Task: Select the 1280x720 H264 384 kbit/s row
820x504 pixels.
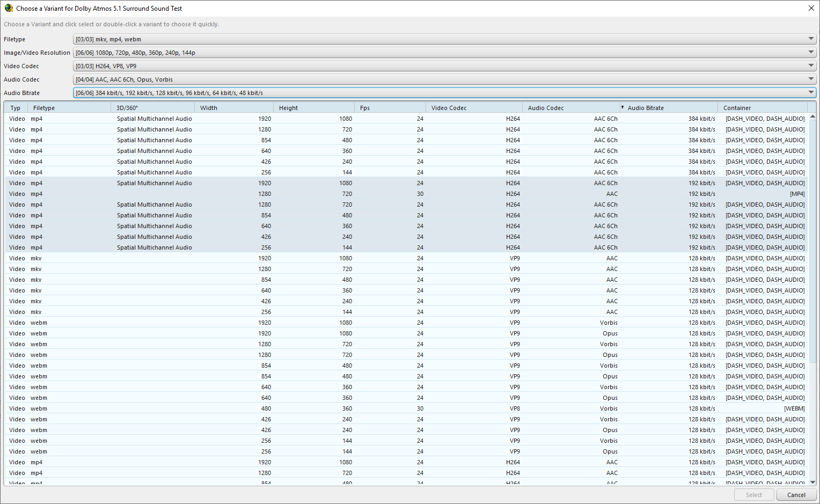Action: tap(406, 129)
